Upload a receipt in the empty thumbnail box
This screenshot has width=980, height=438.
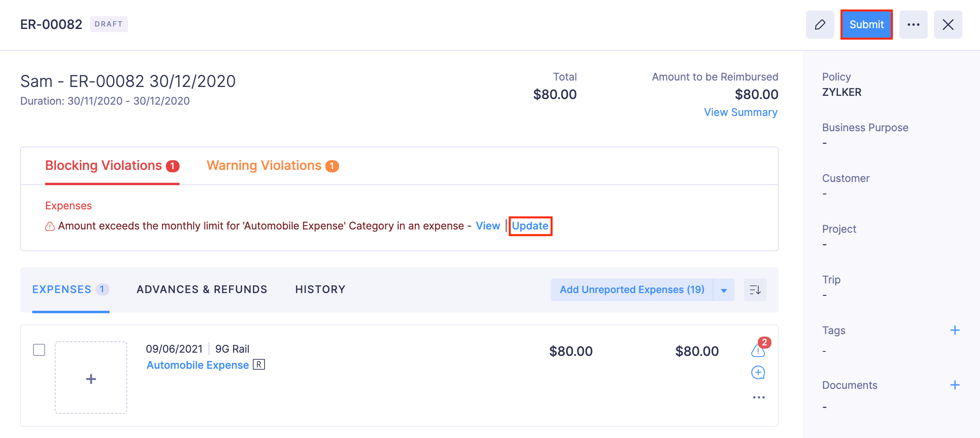tap(91, 378)
